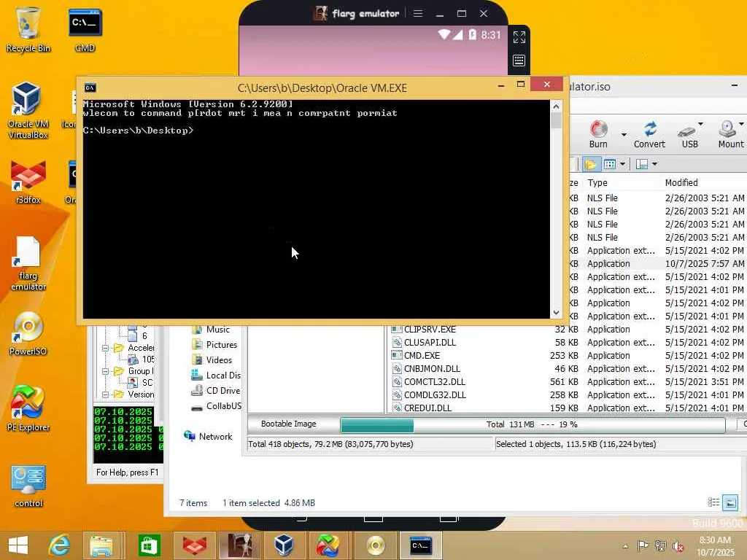Select CD Drive in navigation pane
The height and width of the screenshot is (560, 747).
[x=222, y=391]
